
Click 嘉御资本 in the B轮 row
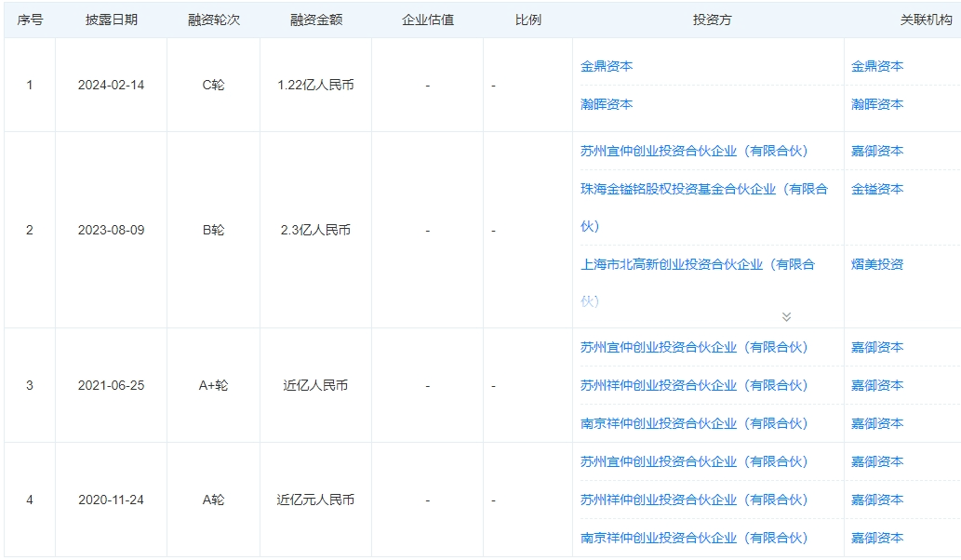[876, 151]
